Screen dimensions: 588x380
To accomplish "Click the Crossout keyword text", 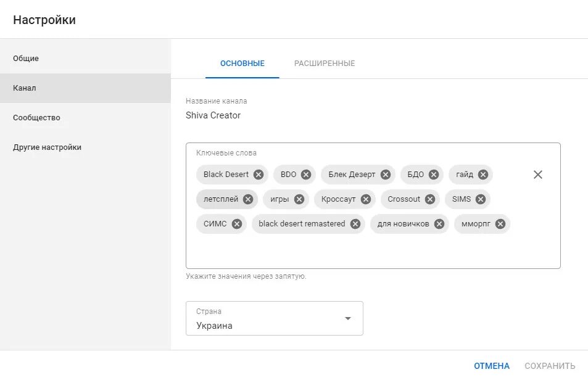I will coord(404,199).
